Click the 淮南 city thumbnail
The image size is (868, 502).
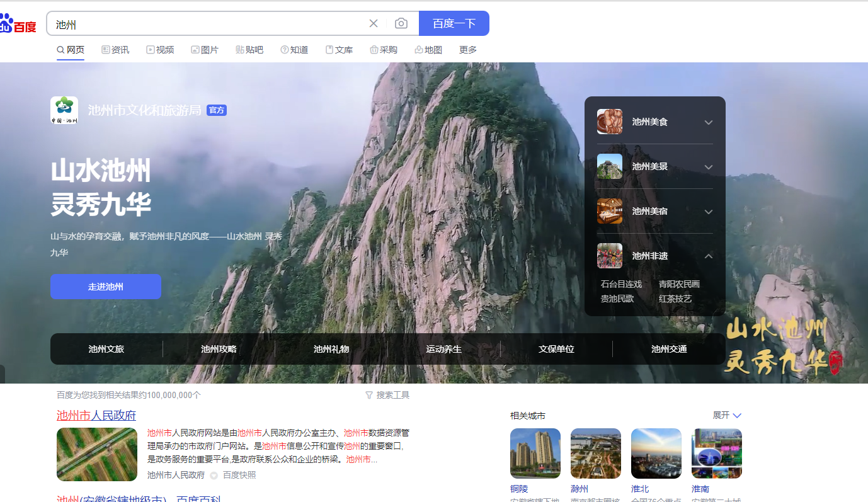(x=717, y=454)
